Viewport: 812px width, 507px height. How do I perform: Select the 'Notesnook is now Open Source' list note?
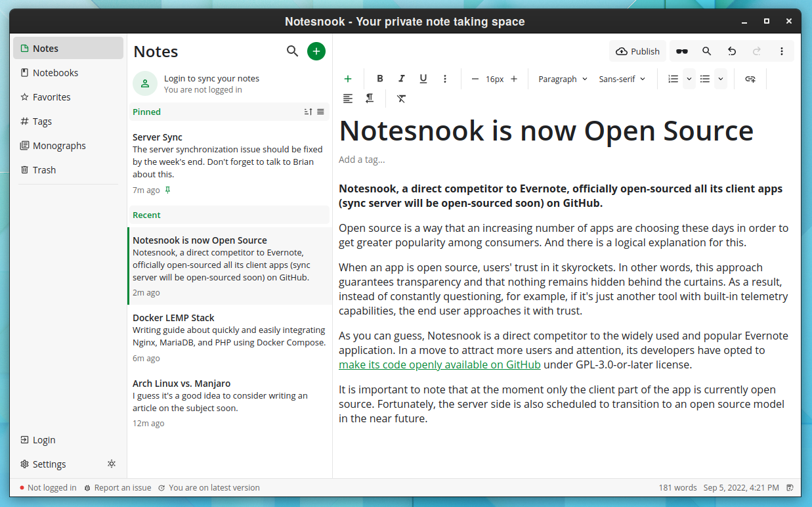click(x=228, y=266)
